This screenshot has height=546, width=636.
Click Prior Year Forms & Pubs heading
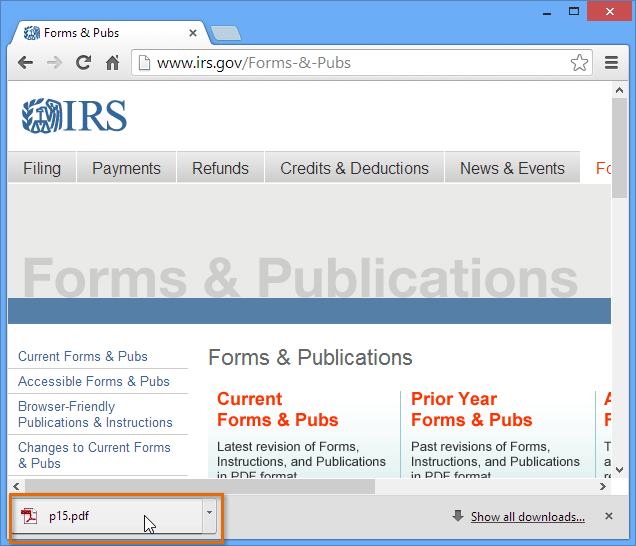click(471, 409)
